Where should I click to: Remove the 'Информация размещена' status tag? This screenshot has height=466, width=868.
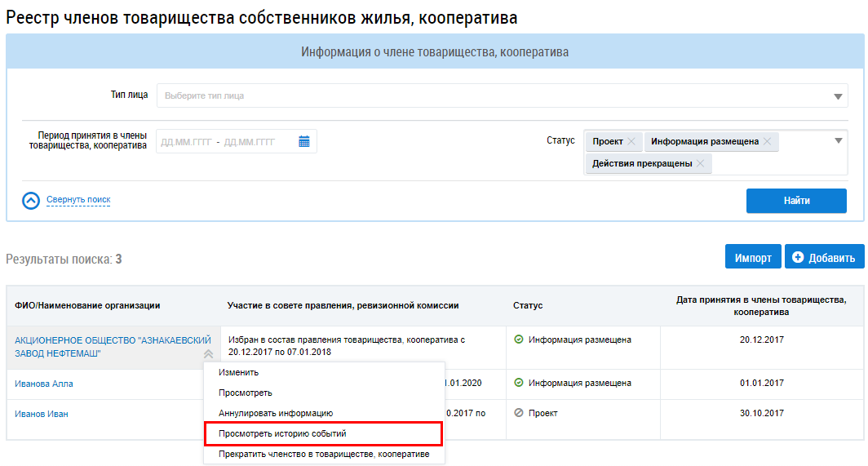(767, 141)
